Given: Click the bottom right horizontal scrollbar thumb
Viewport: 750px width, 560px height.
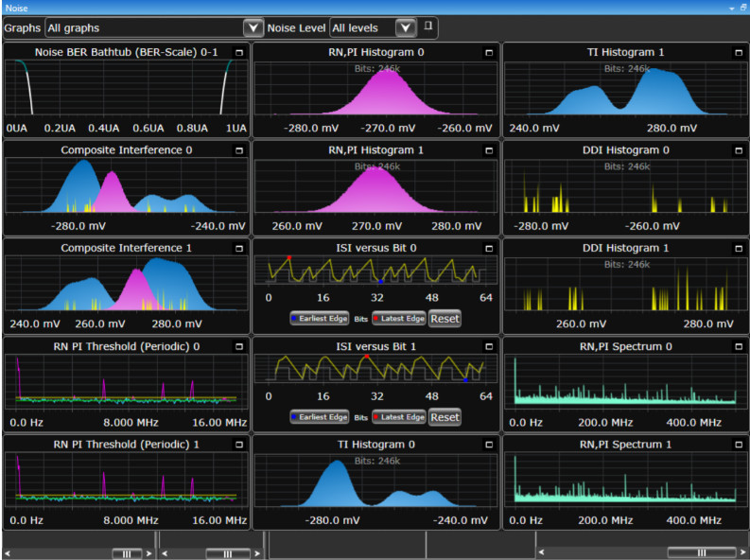Looking at the screenshot, I should point(701,552).
